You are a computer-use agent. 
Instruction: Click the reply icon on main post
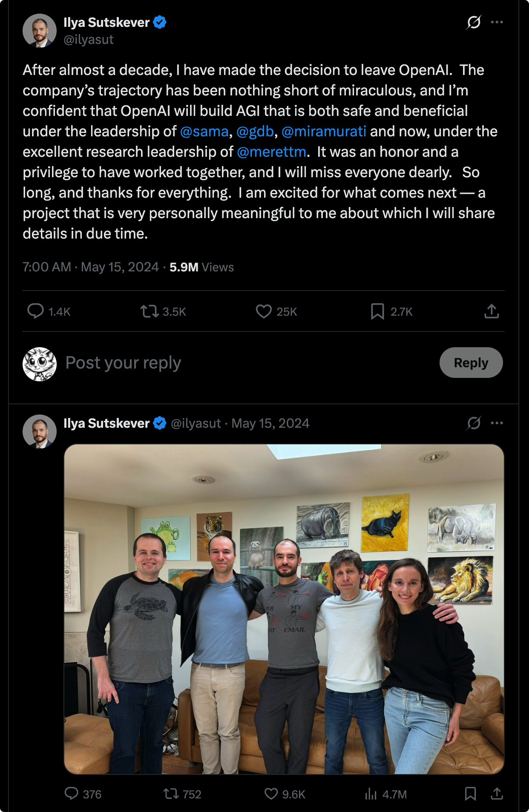pos(36,311)
